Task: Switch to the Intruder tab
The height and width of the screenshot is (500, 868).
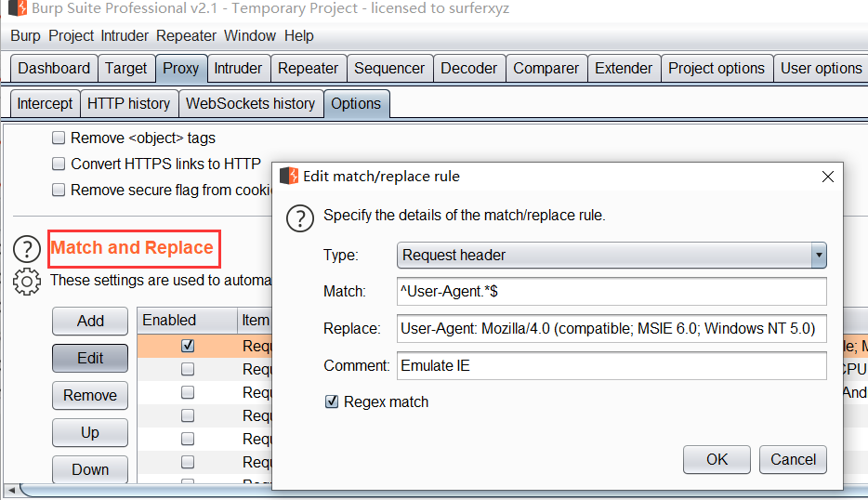Action: (238, 68)
